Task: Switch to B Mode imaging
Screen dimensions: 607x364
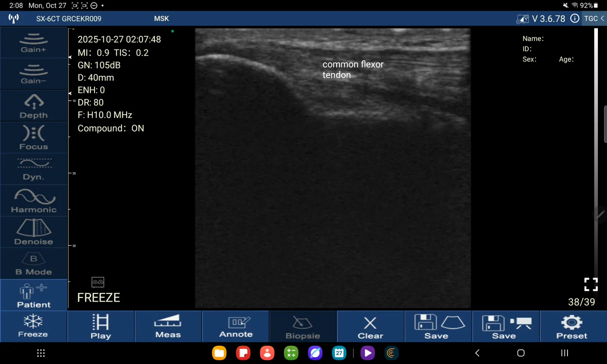Action: point(34,264)
